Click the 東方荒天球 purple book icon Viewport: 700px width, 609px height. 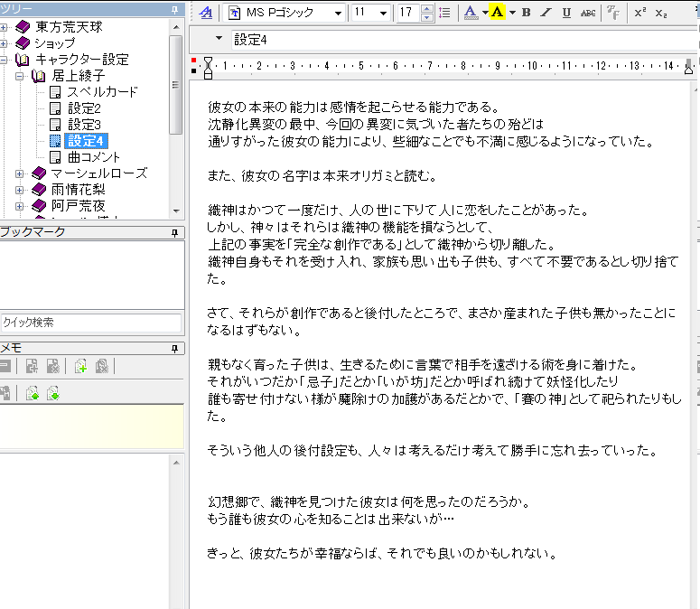(23, 27)
